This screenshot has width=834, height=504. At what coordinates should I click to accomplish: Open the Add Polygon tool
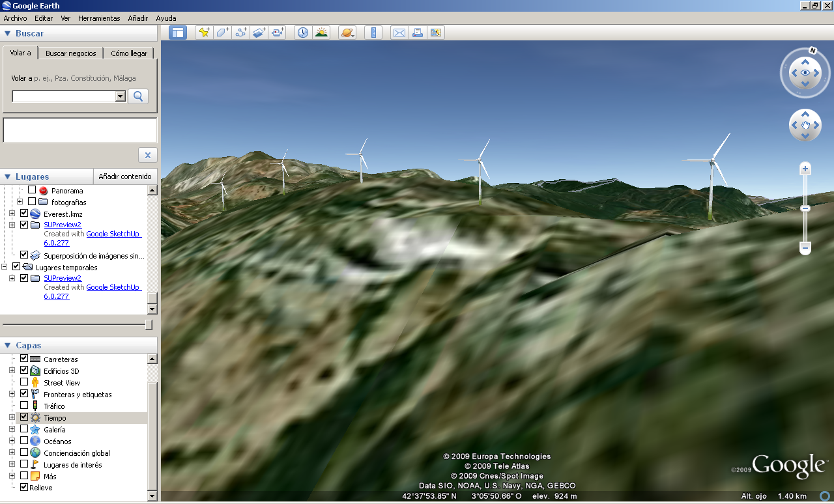(x=222, y=32)
